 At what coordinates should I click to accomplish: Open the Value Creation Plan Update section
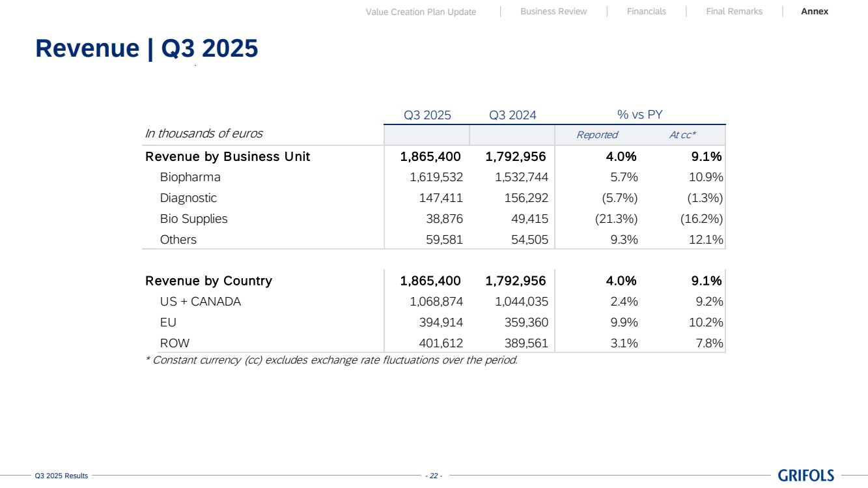[x=421, y=12]
